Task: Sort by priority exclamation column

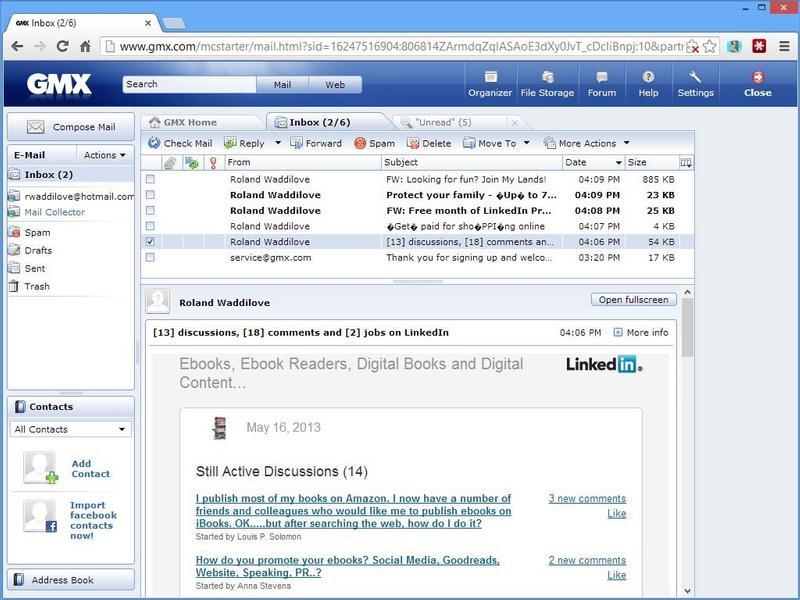Action: tap(213, 163)
